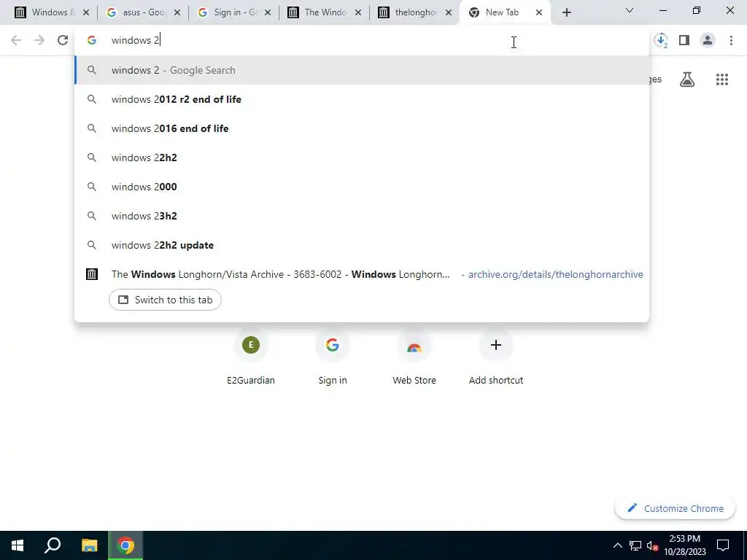Open the Longhorn/Vista Archive suggestion

[x=362, y=274]
